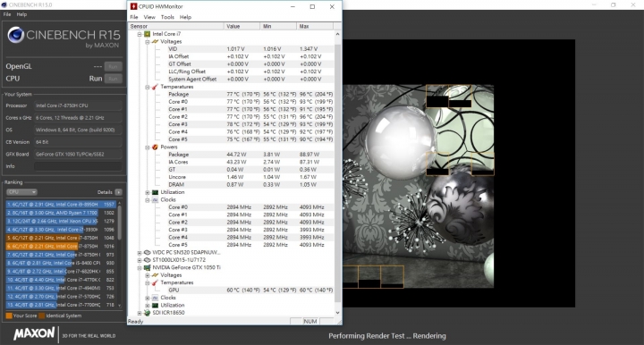Viewport: 644px width, 345px height.
Task: Expand the WDC PC SN520 node
Action: click(140, 252)
